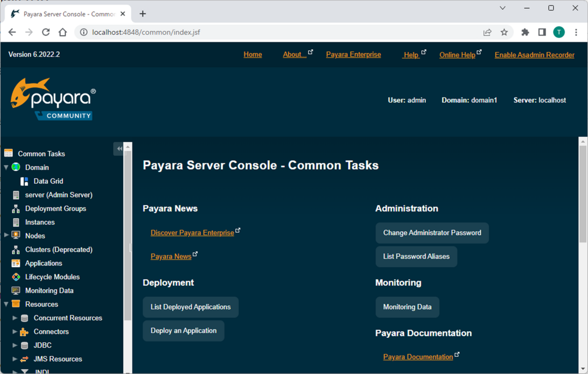Screen dimensions: 588x374
Task: Open the About... header link
Action: click(294, 54)
